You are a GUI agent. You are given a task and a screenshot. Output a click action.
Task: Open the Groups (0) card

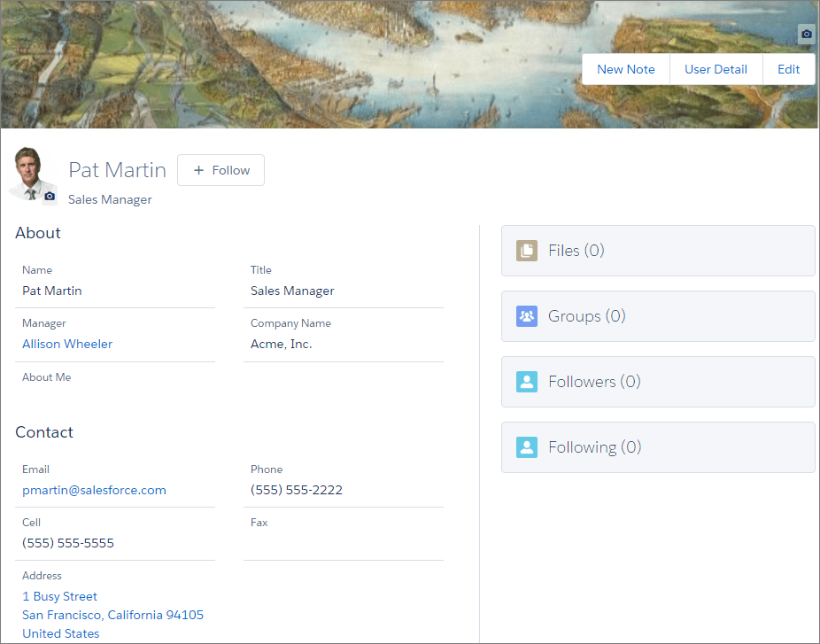[658, 316]
